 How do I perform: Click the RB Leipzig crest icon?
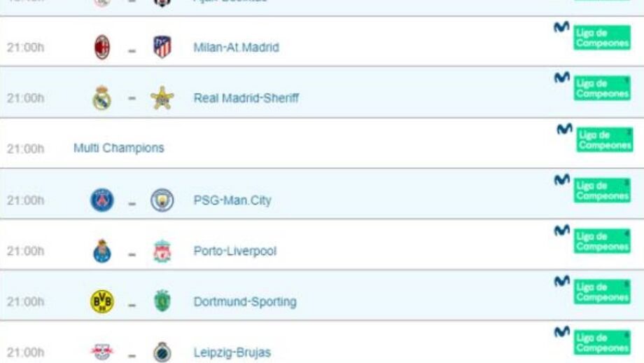pyautogui.click(x=102, y=351)
